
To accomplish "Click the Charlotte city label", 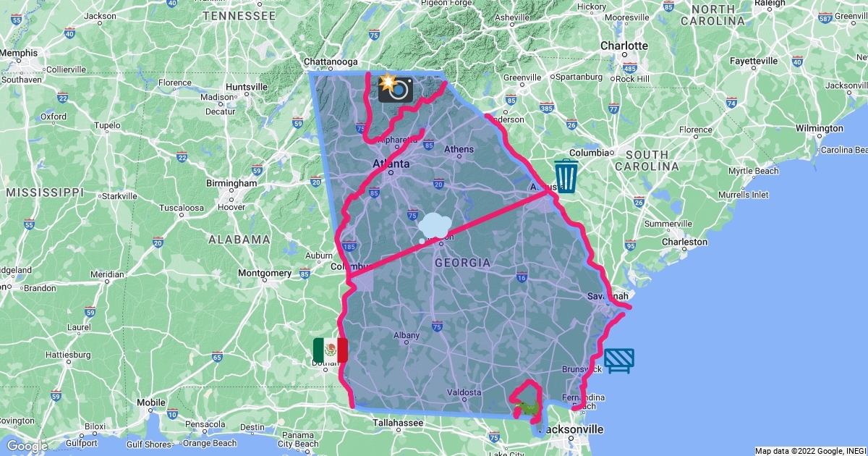I will click(624, 46).
